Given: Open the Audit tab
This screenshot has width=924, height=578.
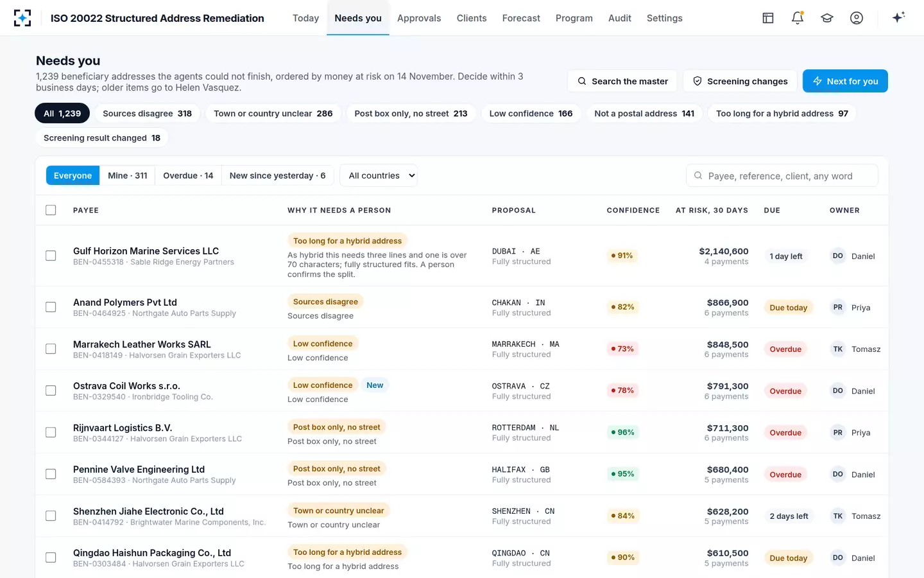Looking at the screenshot, I should pyautogui.click(x=620, y=18).
